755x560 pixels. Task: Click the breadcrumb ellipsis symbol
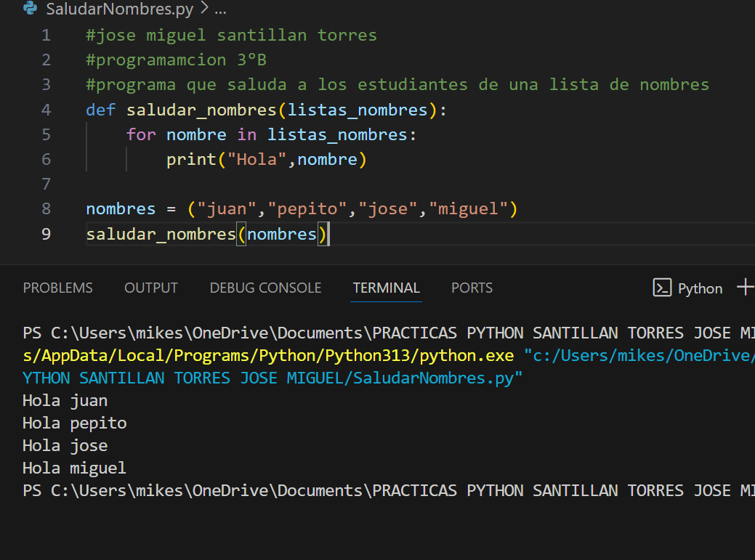point(220,11)
